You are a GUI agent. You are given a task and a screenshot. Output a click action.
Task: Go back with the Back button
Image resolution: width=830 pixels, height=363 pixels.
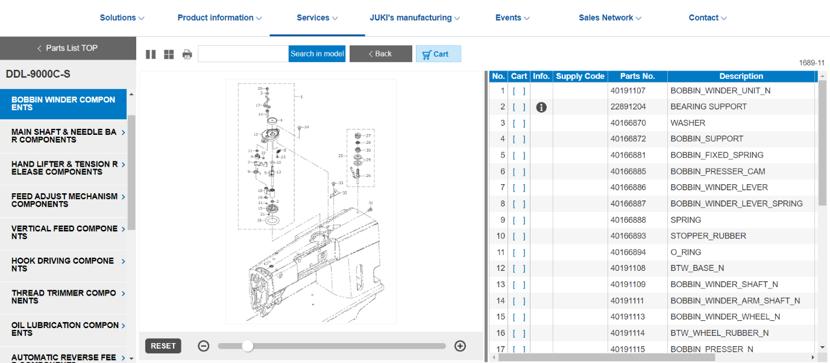pyautogui.click(x=381, y=54)
